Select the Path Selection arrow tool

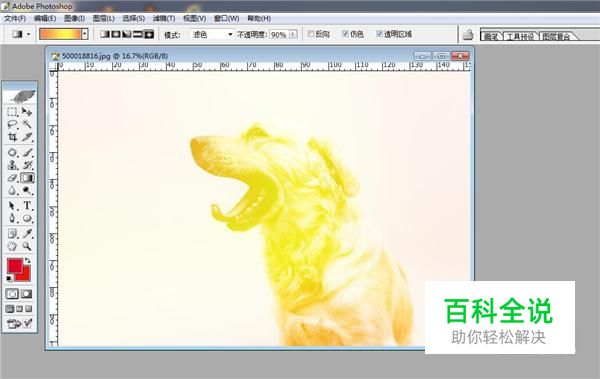(x=12, y=206)
